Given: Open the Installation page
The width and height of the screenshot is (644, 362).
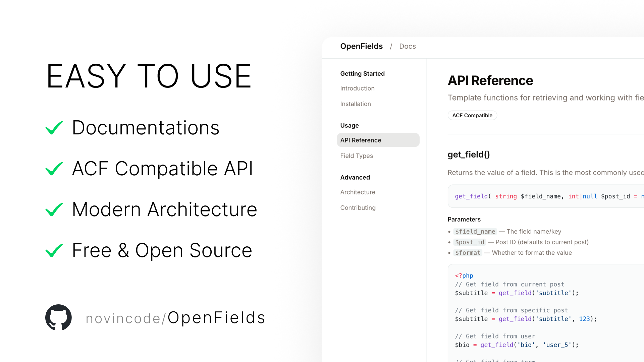Looking at the screenshot, I should (355, 104).
